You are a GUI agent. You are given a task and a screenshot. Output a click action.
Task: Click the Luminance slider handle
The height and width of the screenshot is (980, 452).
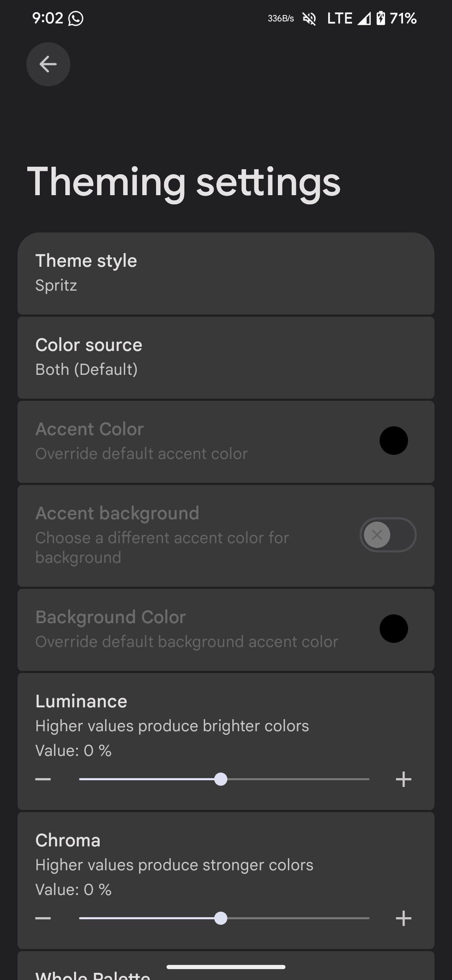221,779
